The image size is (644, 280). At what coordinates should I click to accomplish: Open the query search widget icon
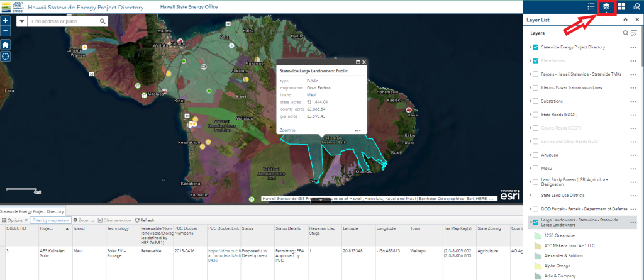pyautogui.click(x=636, y=6)
